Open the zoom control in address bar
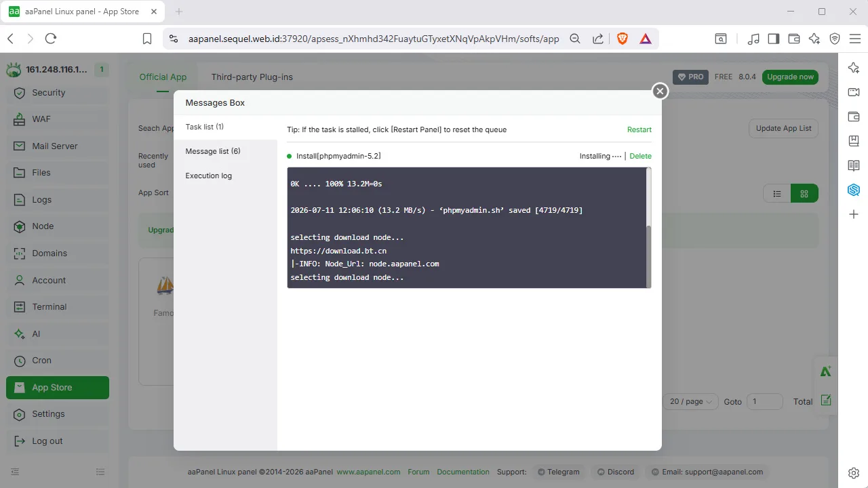This screenshot has height=488, width=868. [x=575, y=39]
